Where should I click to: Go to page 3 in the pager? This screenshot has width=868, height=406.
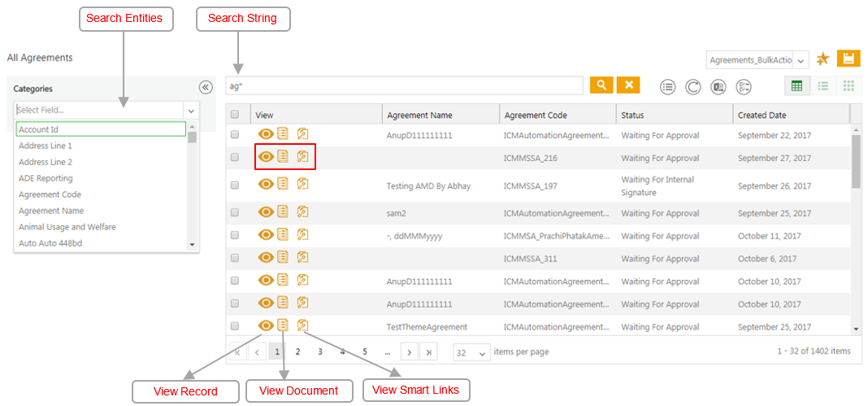click(x=320, y=351)
